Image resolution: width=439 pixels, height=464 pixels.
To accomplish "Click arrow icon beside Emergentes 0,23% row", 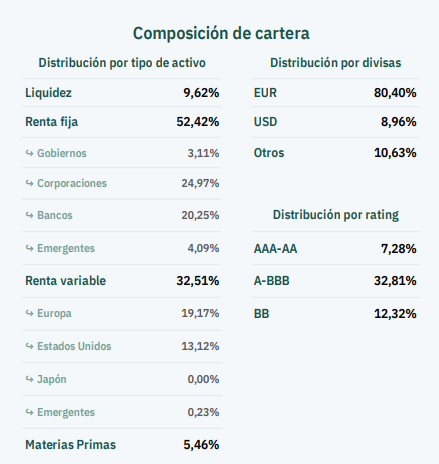I will (x=30, y=412).
